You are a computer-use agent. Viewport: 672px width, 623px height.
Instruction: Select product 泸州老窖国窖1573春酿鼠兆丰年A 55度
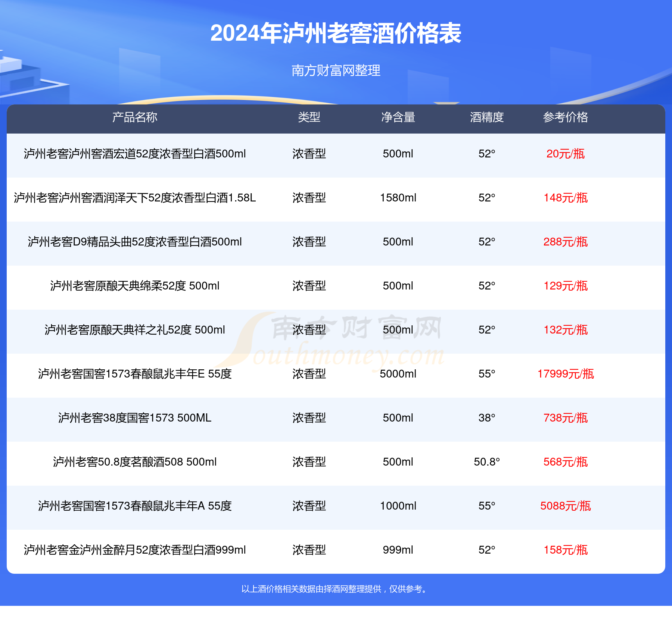135,506
